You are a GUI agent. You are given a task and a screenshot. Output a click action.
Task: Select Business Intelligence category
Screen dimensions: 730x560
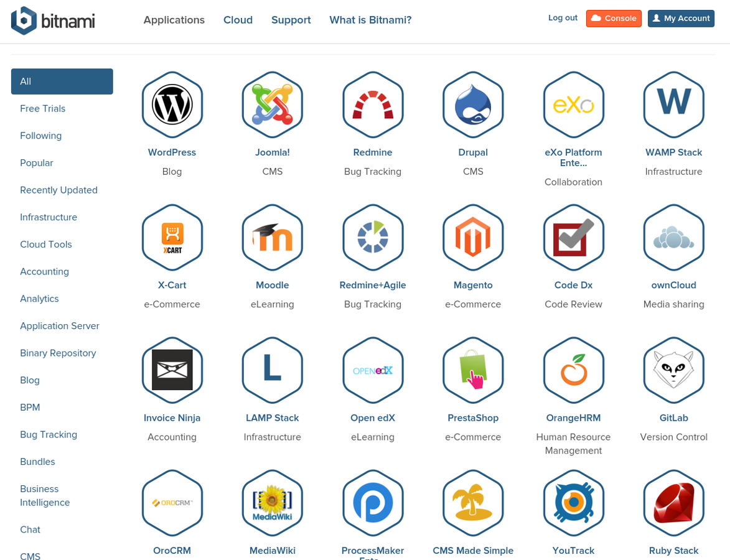pyautogui.click(x=45, y=496)
